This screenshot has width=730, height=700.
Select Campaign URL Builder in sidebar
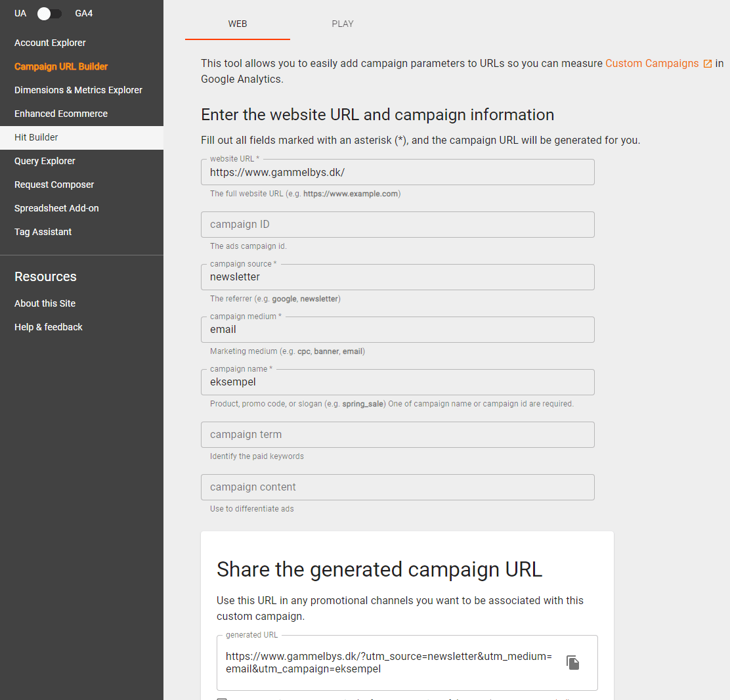[x=61, y=66]
